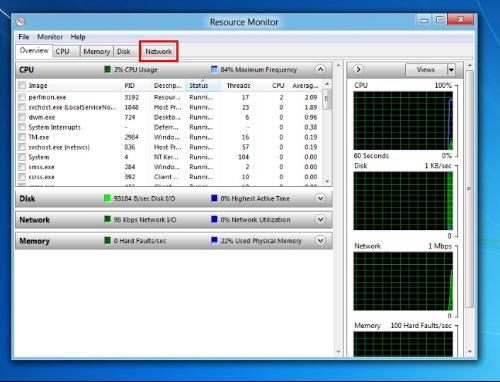Image resolution: width=500 pixels, height=382 pixels.
Task: Sort by the PID column header
Action: pos(136,85)
